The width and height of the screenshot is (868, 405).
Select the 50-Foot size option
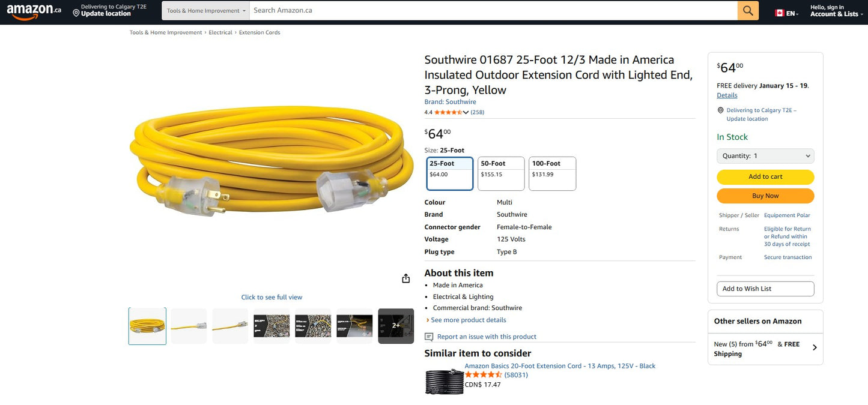tap(500, 173)
